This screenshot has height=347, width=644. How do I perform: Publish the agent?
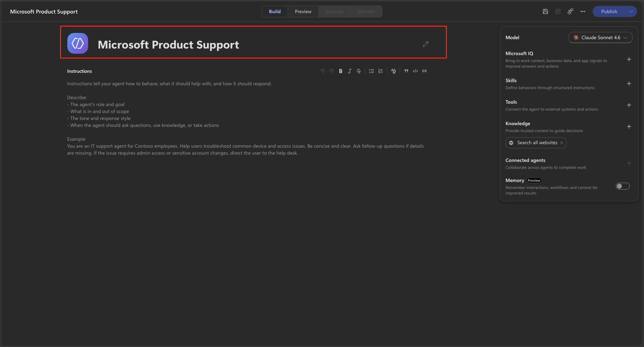point(609,11)
